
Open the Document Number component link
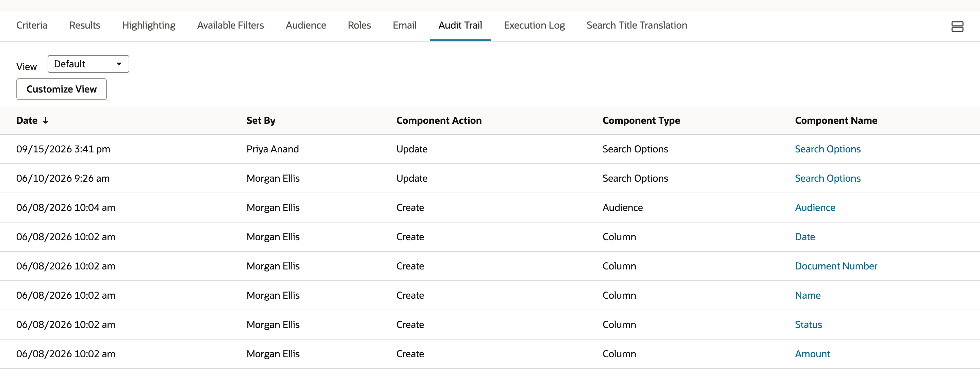[836, 266]
